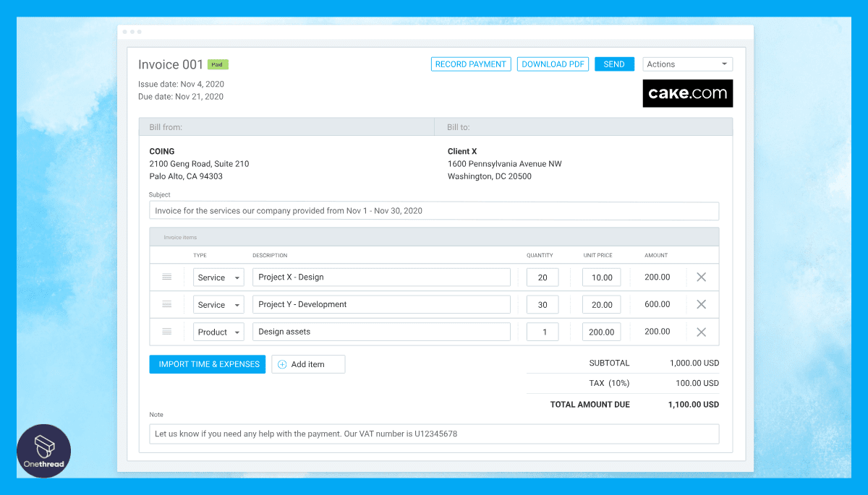The height and width of the screenshot is (495, 868).
Task: Click the drag handle beside Project Y - Development
Action: (x=167, y=304)
